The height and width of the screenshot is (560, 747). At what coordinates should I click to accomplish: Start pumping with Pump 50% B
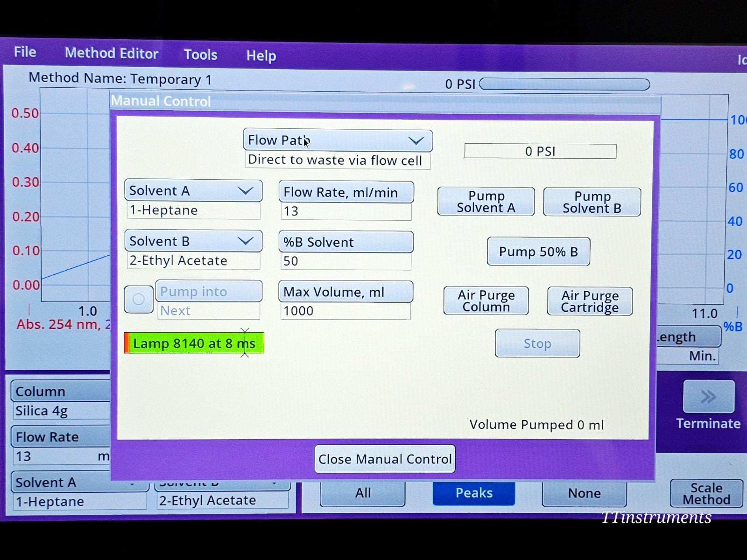(x=538, y=252)
